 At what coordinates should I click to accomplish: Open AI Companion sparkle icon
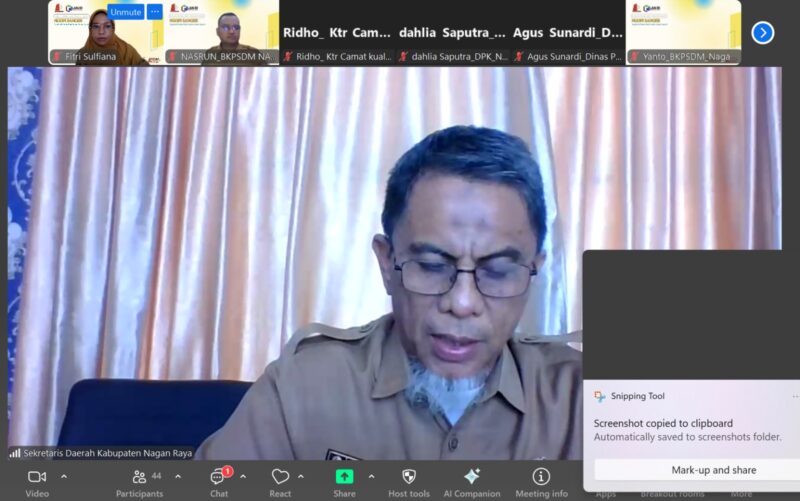[x=472, y=477]
